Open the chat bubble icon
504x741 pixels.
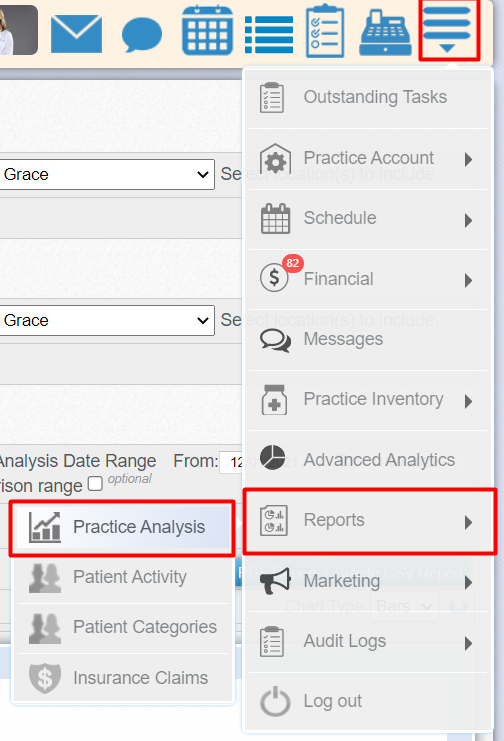coord(141,34)
